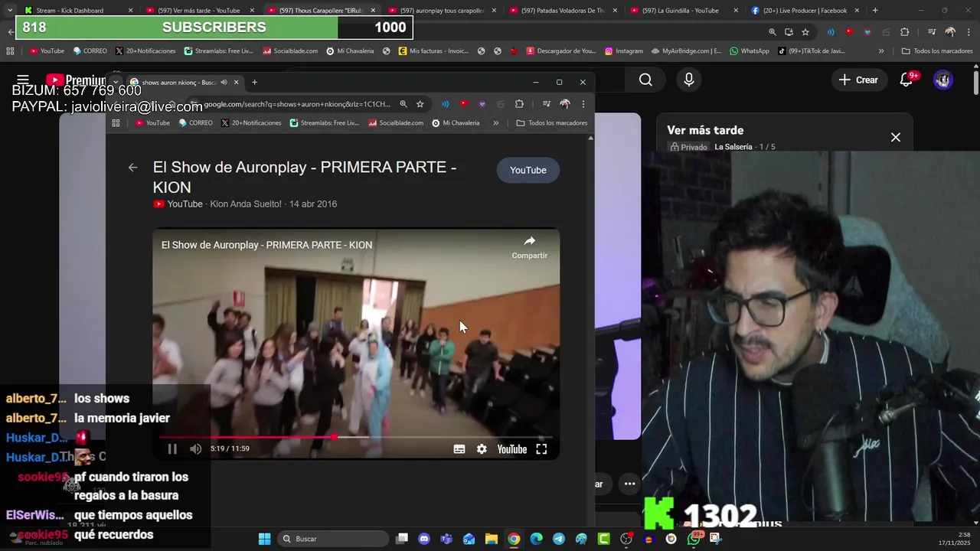Close the 'Ver más tarde' playlist panel

[896, 138]
